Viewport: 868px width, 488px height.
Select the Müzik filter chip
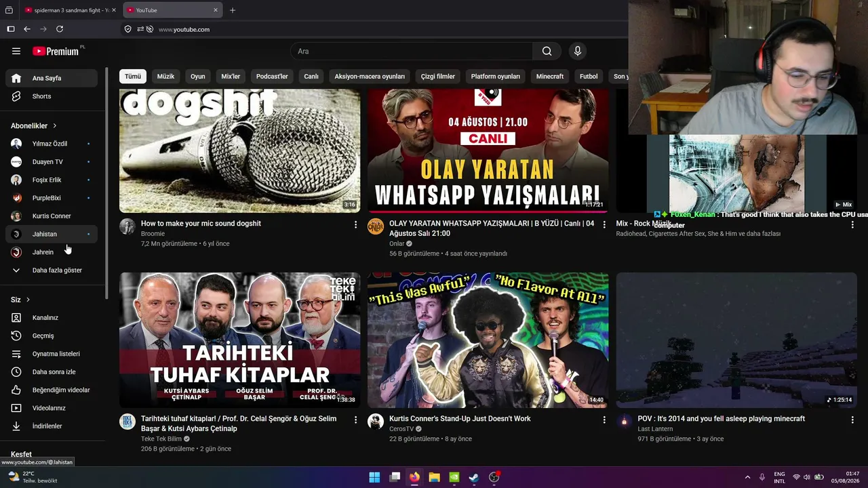(166, 77)
